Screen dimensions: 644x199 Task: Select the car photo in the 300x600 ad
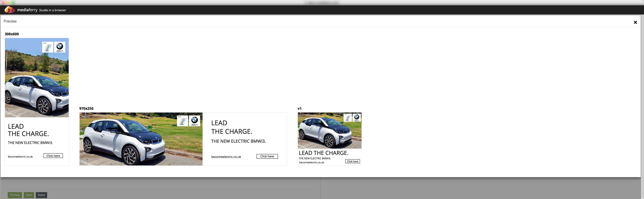(x=37, y=78)
